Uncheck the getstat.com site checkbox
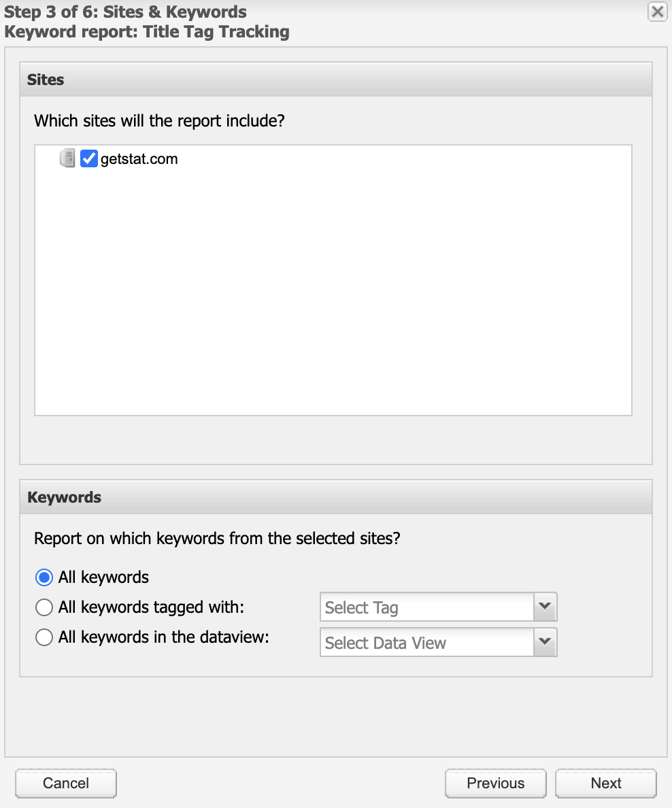Screen dimensions: 672x808 [x=88, y=158]
